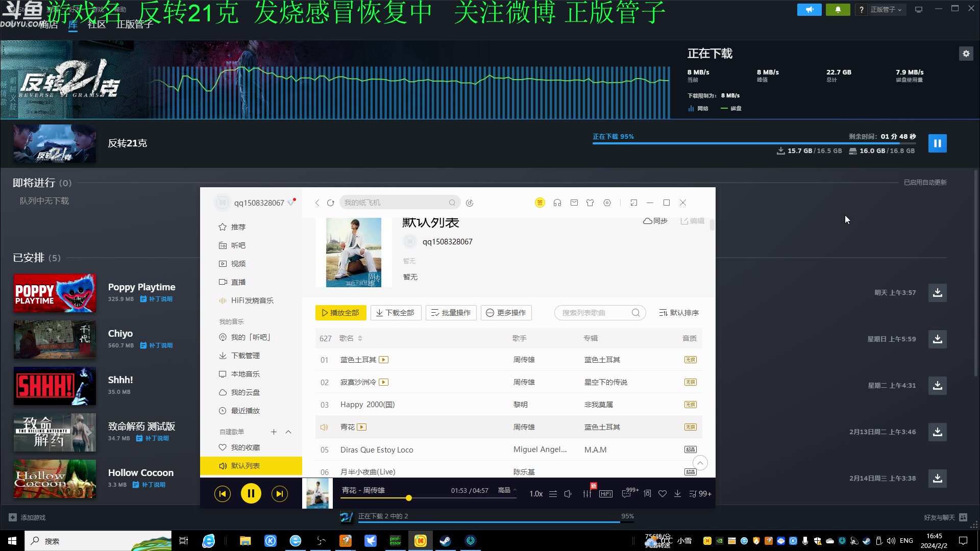Click the 搜索列表歌曲 search field
Image resolution: width=980 pixels, height=551 pixels.
coord(600,313)
